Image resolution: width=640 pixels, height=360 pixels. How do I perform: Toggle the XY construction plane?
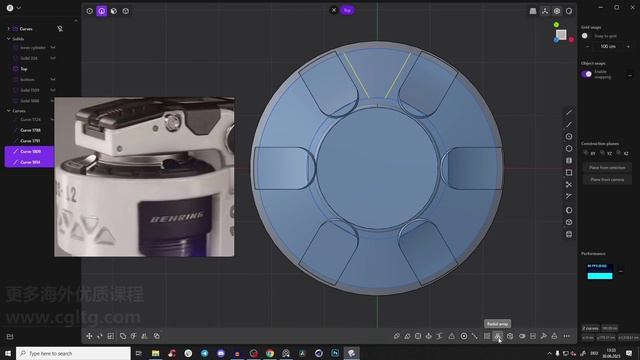(589, 153)
